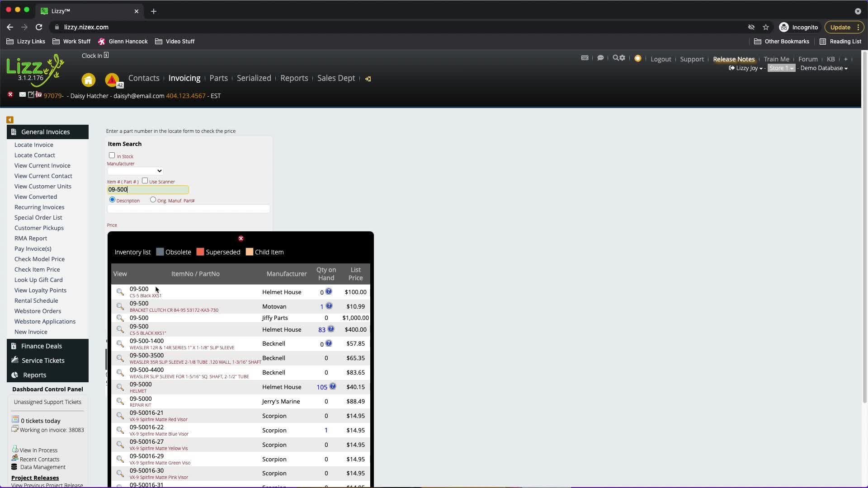Enable the In Stock checkbox

click(x=112, y=155)
